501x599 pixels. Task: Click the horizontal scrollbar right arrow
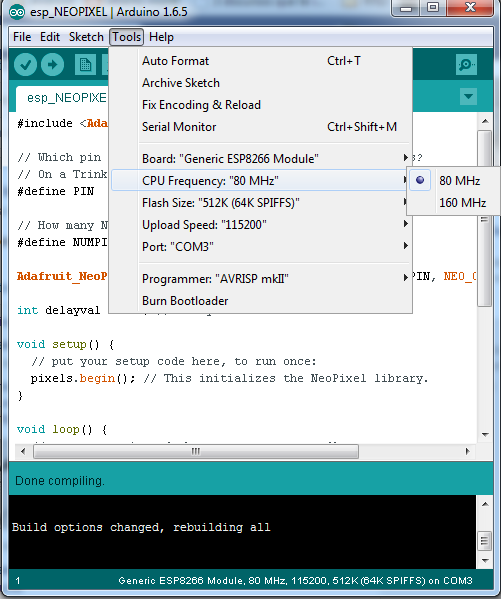tap(467, 451)
